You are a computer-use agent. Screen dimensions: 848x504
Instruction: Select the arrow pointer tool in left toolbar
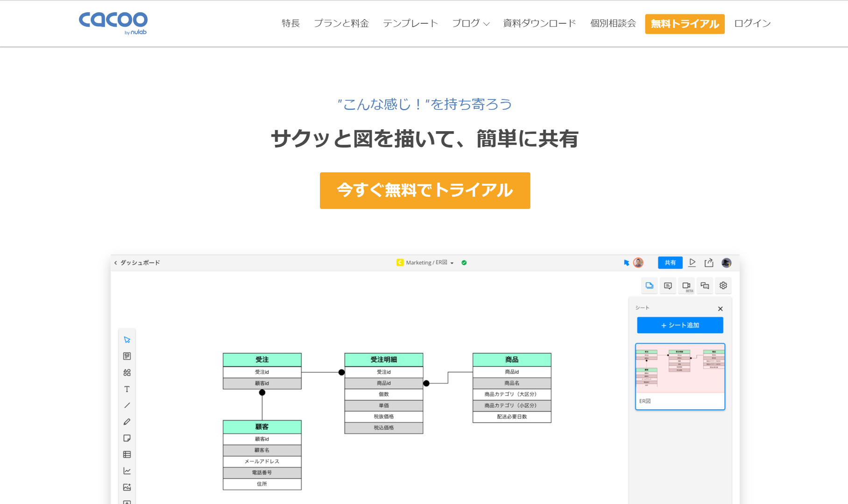127,340
